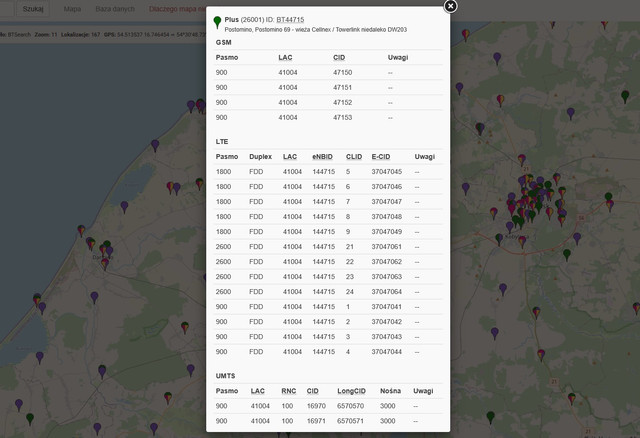
Task: Click the GSM section heading
Action: (223, 42)
